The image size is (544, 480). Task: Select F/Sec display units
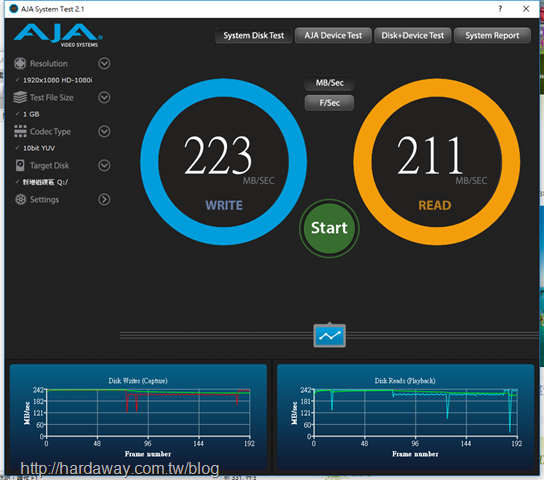click(329, 103)
